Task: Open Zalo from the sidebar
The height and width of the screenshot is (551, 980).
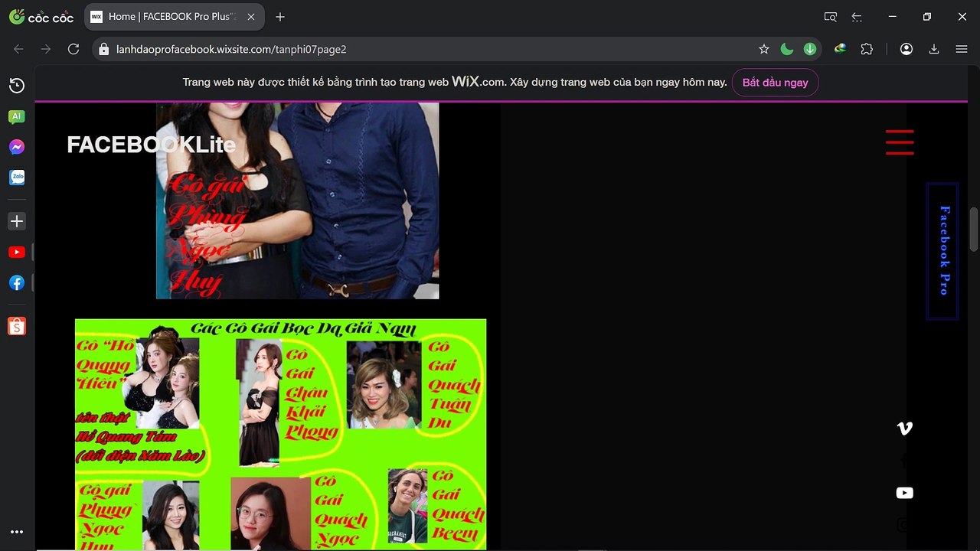Action: coord(17,178)
